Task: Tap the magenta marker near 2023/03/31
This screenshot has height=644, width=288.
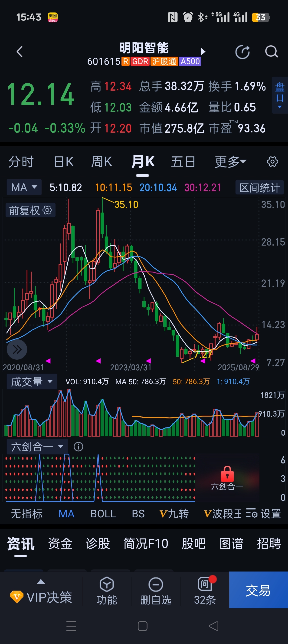Action: (x=148, y=361)
